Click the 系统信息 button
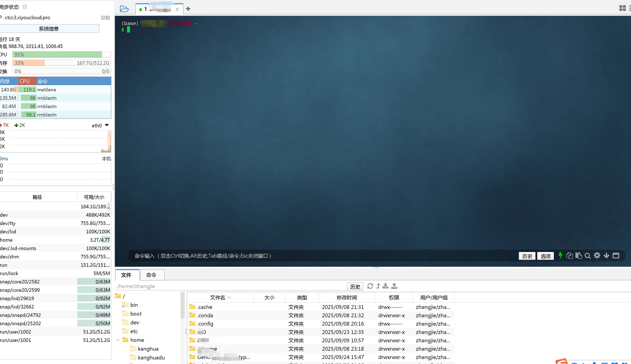 coord(49,29)
